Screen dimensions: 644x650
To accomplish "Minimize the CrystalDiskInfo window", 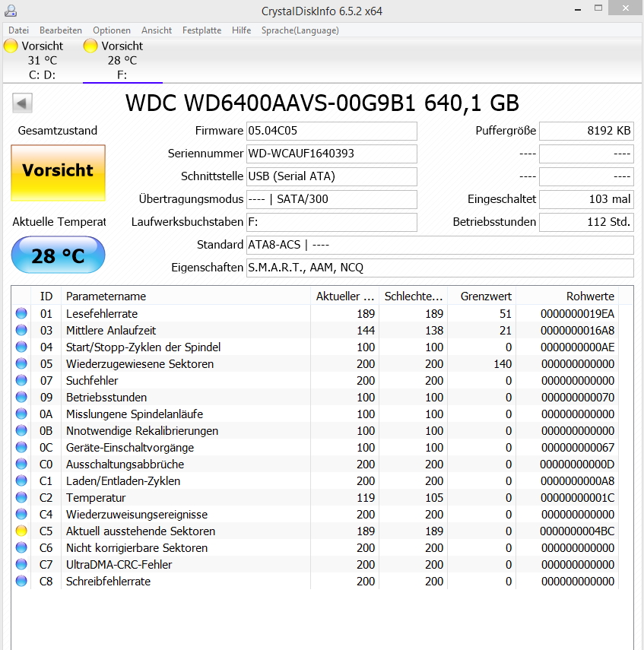I will pyautogui.click(x=578, y=9).
